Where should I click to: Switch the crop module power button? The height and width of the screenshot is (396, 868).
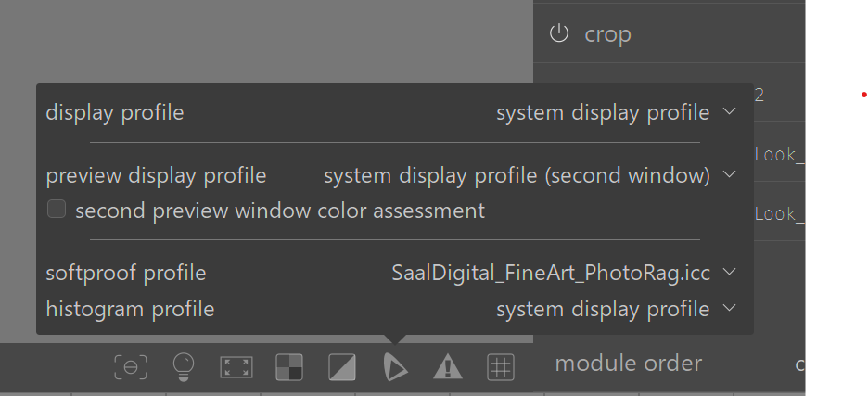coord(558,34)
